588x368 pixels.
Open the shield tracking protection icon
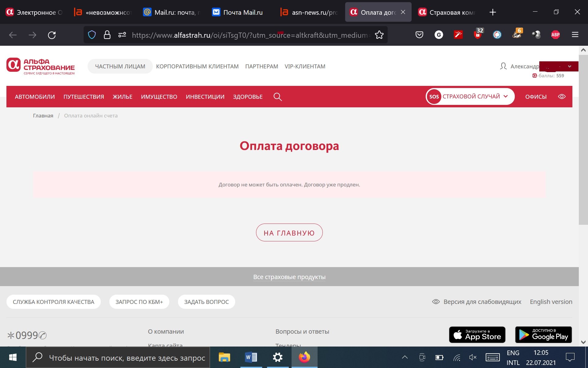tap(92, 35)
